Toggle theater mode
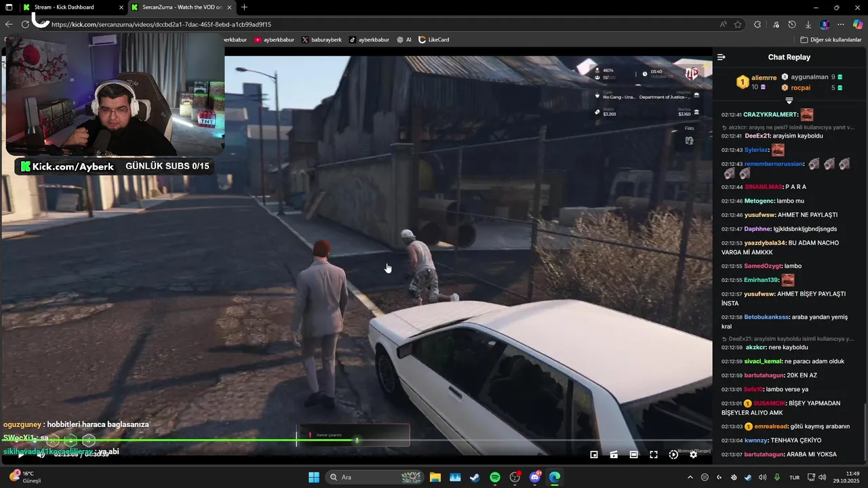 point(633,455)
